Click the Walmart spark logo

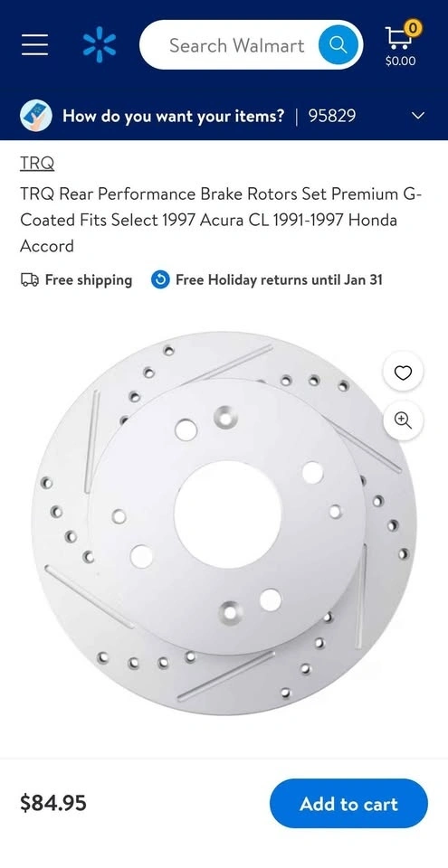[x=100, y=45]
